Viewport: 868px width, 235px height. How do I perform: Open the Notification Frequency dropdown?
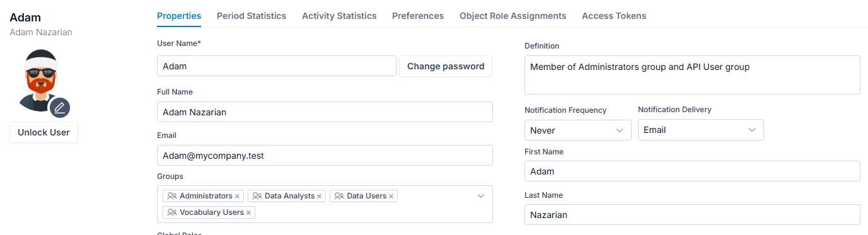point(578,130)
